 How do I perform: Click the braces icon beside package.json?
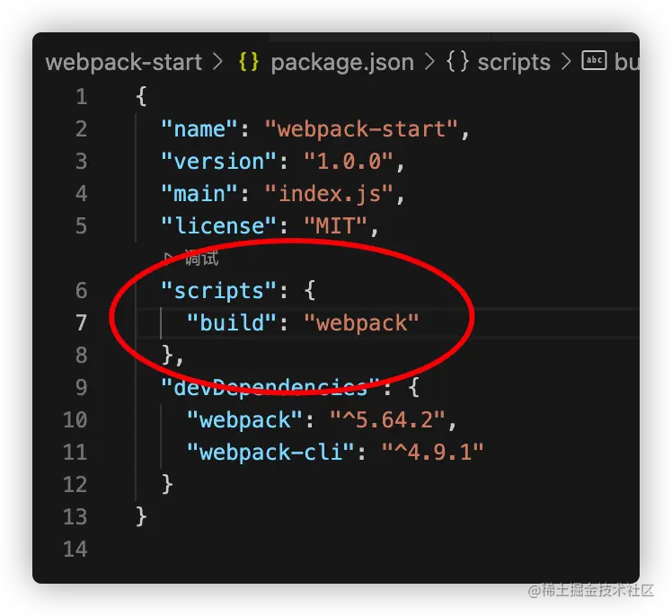coord(249,62)
